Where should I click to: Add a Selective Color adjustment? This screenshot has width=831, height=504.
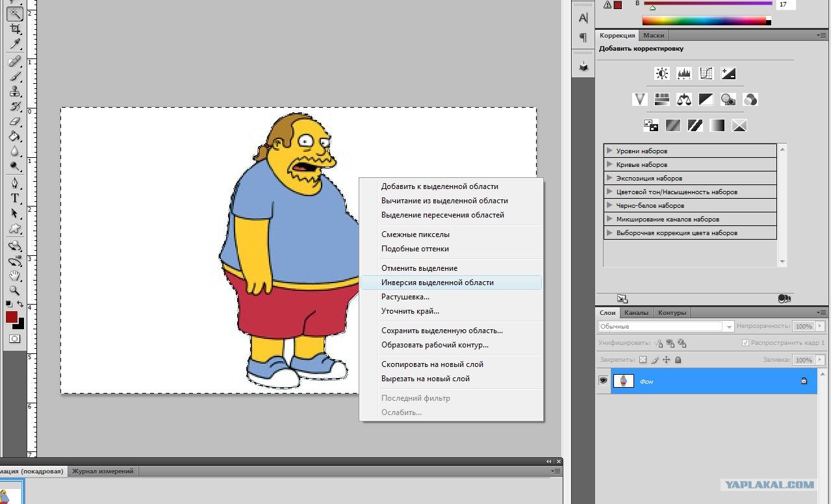[739, 125]
